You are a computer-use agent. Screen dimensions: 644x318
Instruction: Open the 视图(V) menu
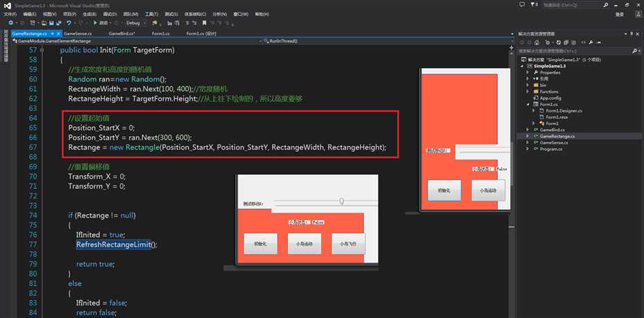(x=49, y=14)
